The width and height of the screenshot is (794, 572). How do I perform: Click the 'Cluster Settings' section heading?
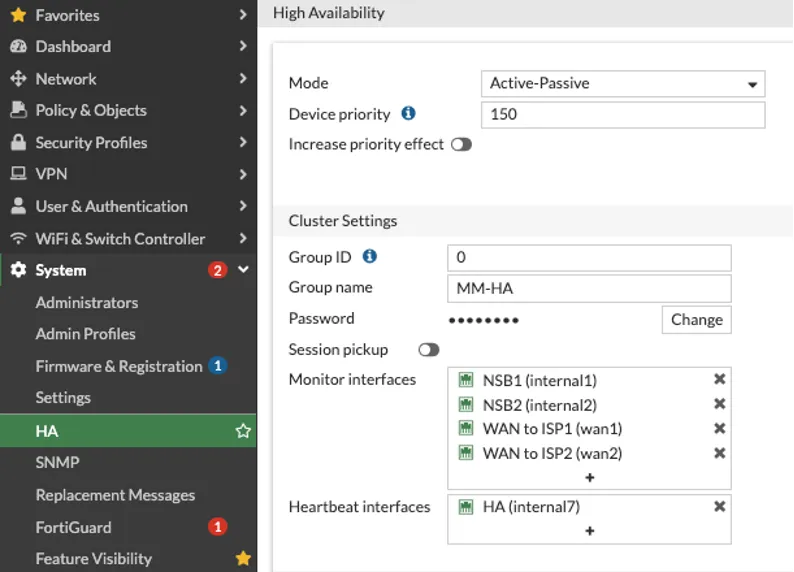point(343,221)
